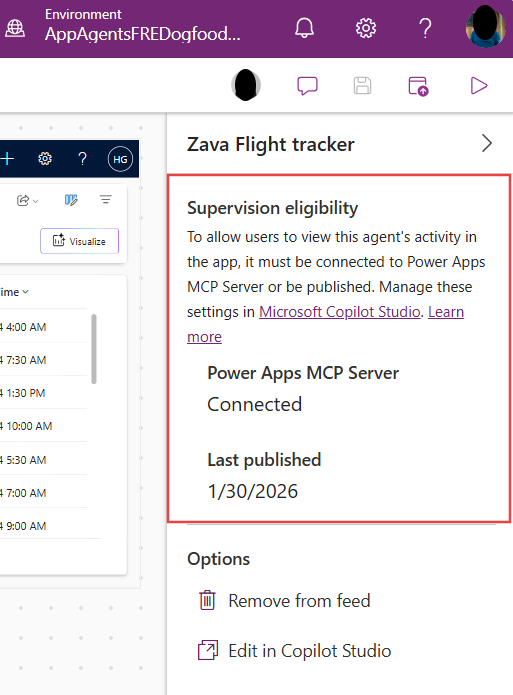Expand the Zava Flight tracker chevron
This screenshot has width=513, height=695.
click(487, 144)
